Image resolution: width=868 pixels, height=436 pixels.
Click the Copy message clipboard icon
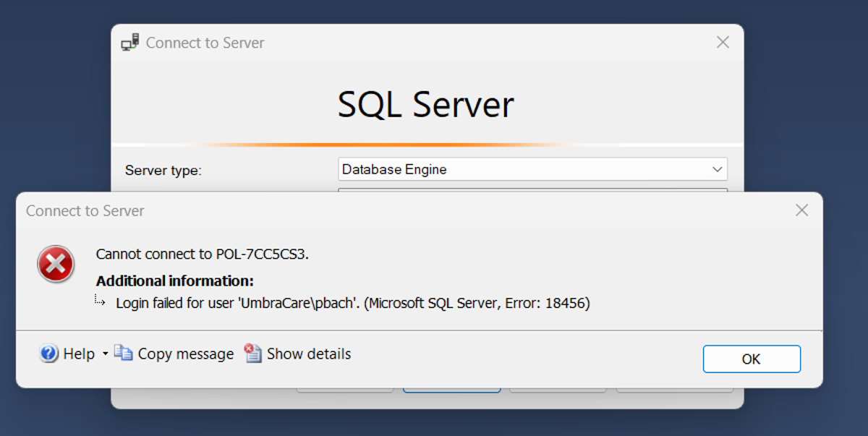[x=123, y=354]
